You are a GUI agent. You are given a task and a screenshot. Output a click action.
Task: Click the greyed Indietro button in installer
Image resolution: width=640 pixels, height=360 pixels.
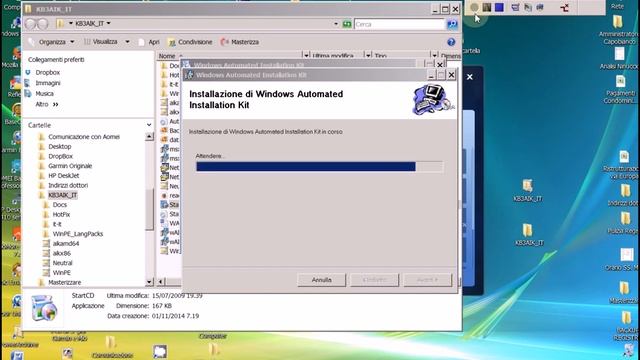tap(374, 280)
